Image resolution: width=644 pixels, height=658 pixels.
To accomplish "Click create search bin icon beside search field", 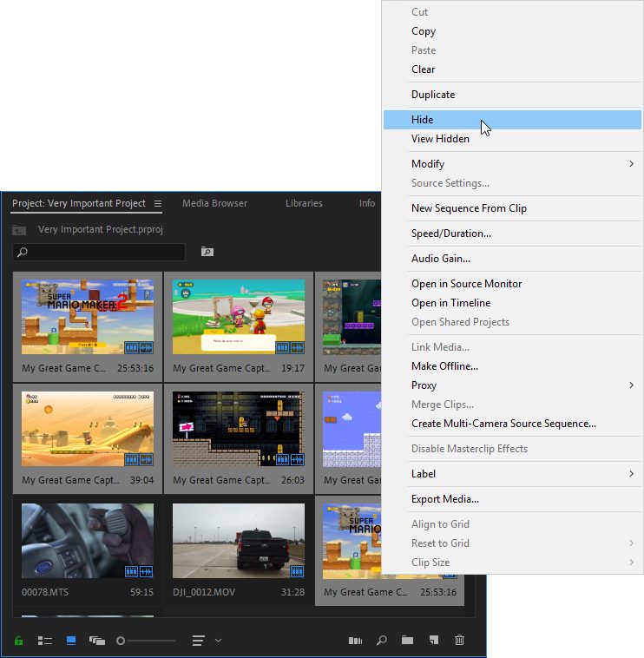I will pos(207,252).
